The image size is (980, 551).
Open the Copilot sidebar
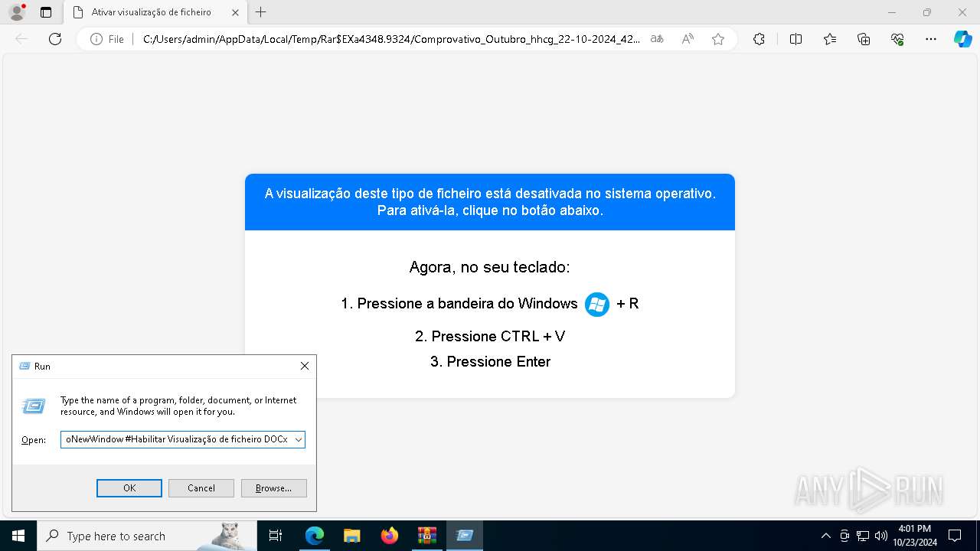(x=962, y=39)
